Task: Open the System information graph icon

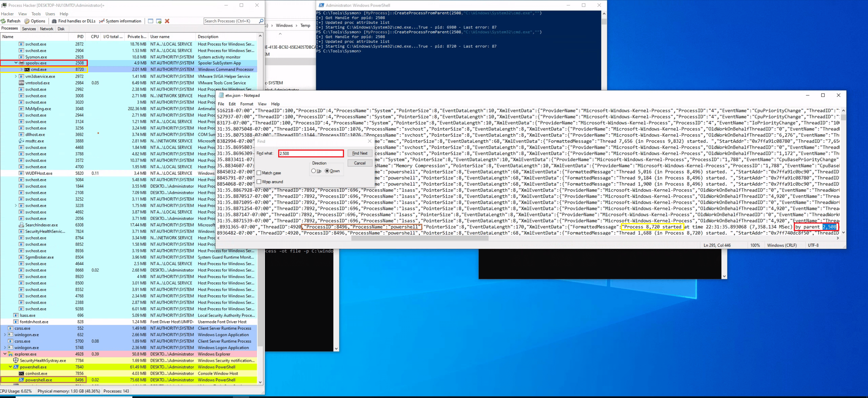Action: [x=102, y=21]
